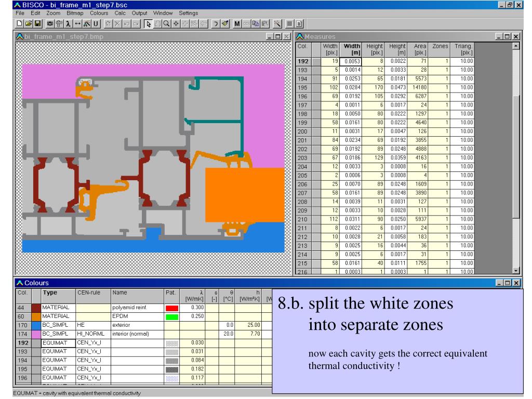Image resolution: width=532 pixels, height=399 pixels.
Task: Click the orange glazing panel in bitmap
Action: click(x=244, y=194)
